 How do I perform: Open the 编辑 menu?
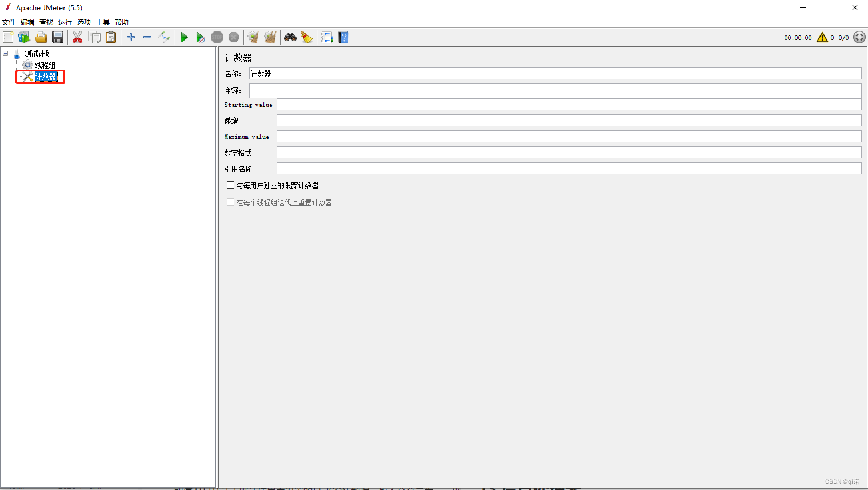[27, 22]
